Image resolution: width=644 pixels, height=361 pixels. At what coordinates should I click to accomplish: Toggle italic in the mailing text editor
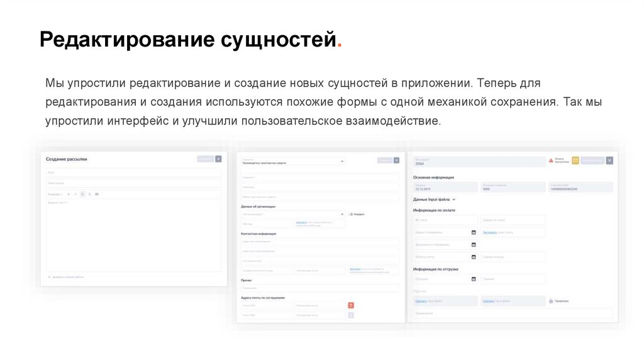click(x=75, y=194)
